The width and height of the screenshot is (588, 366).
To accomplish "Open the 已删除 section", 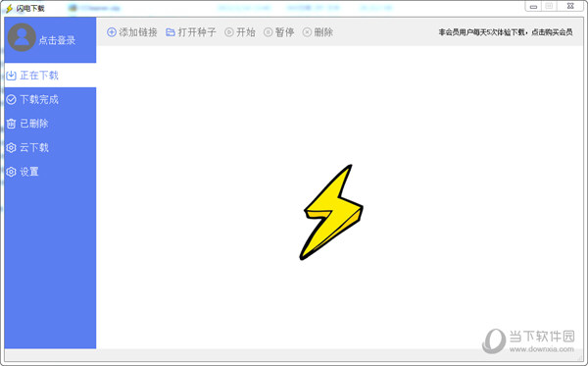I will 50,124.
